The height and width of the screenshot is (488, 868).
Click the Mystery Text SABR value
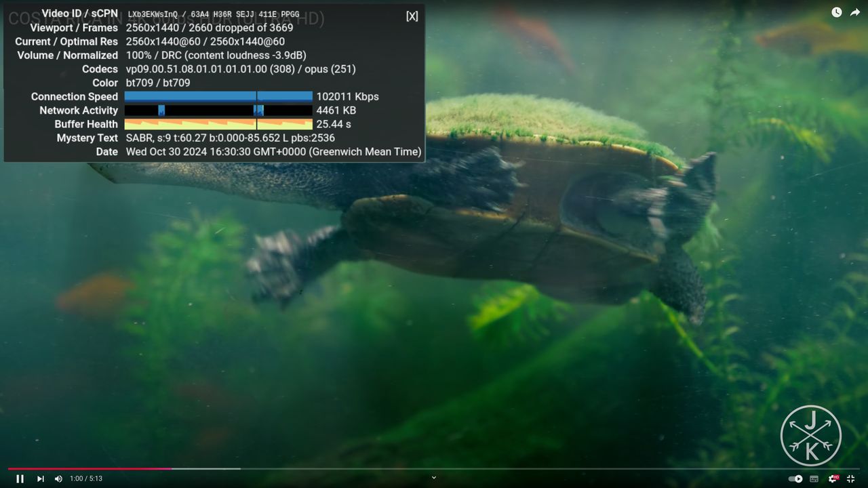pos(231,138)
